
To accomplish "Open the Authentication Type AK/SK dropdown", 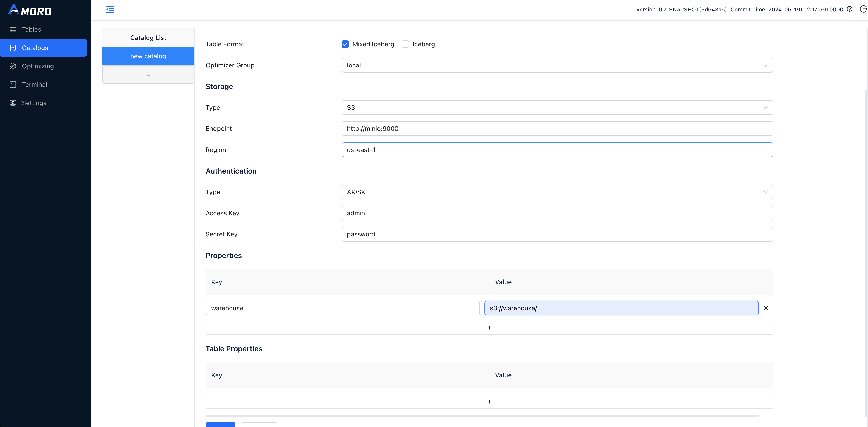I will (557, 192).
